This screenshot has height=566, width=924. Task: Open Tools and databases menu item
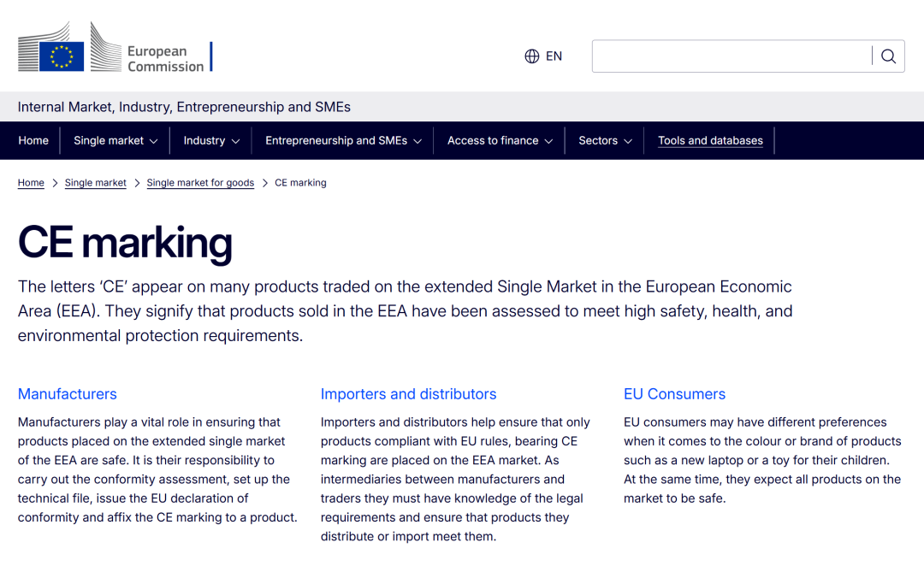click(x=710, y=141)
